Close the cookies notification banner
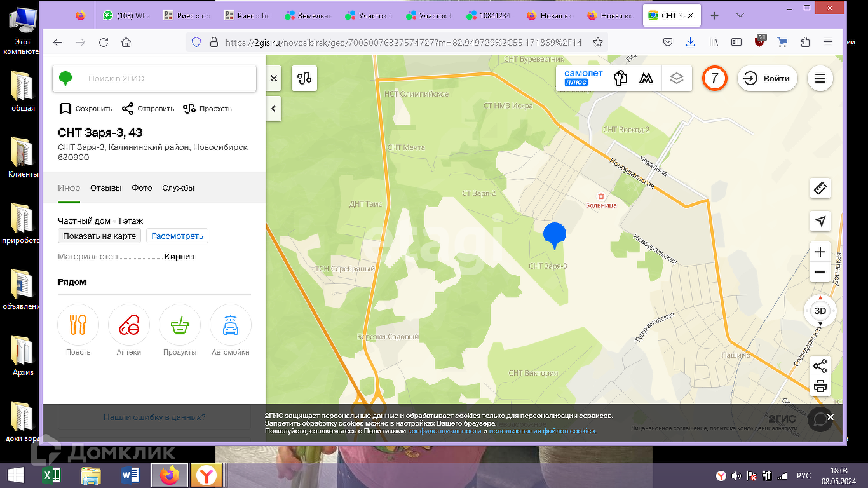This screenshot has height=488, width=868. click(831, 417)
